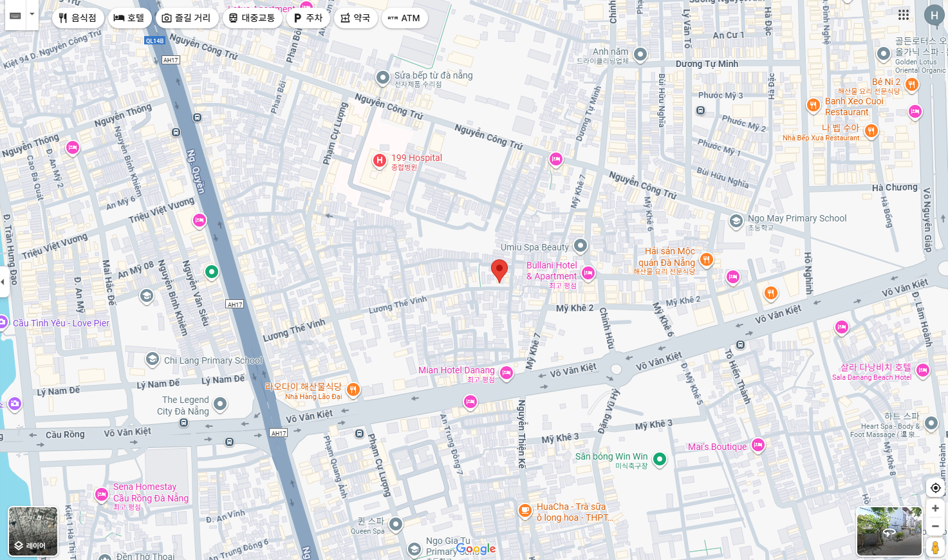Click the keyboard input tools icon
Screen dimensions: 948x560
pos(15,15)
